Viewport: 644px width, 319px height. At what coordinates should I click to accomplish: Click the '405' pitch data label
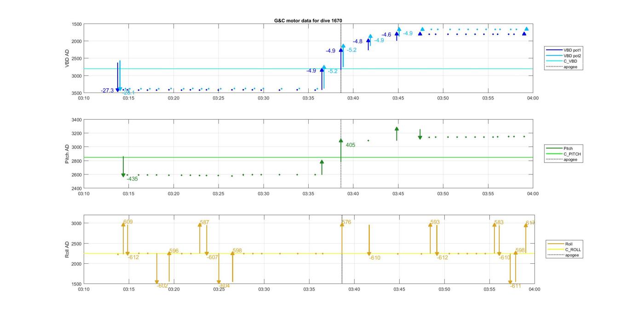point(351,145)
